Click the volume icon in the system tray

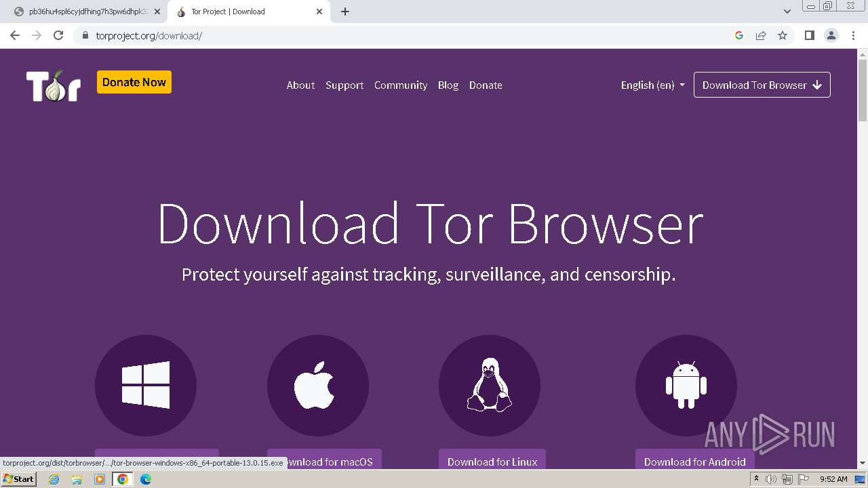tap(771, 479)
